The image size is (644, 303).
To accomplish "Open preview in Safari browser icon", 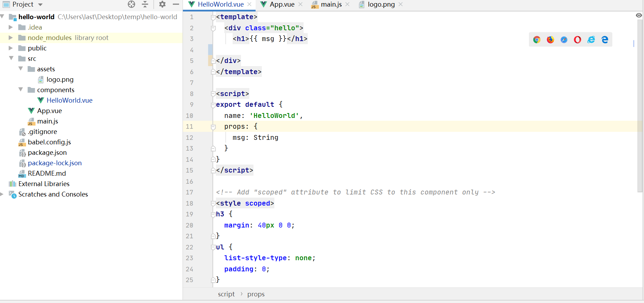I will 564,40.
